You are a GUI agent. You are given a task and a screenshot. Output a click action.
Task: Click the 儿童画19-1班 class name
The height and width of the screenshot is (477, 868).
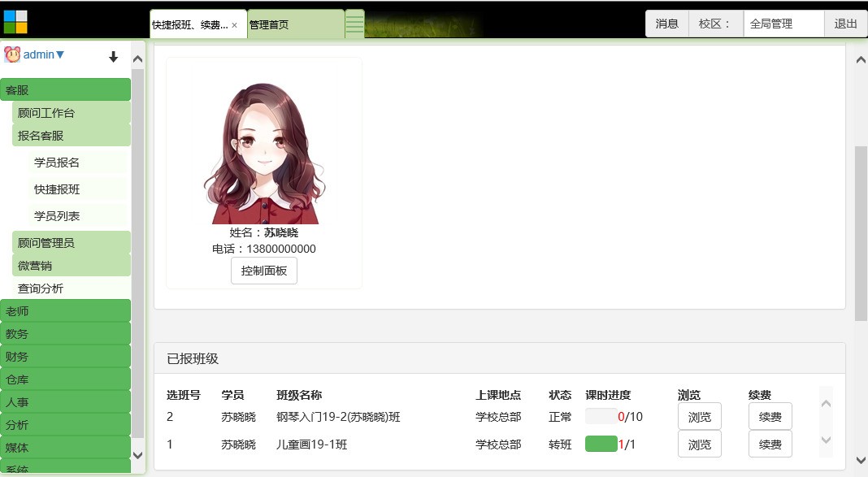[311, 444]
